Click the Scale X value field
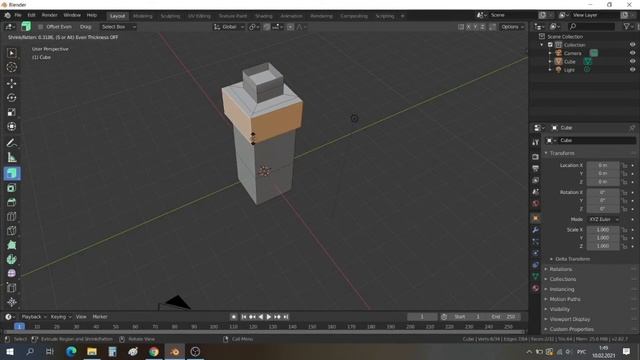Viewport: 640px width, 360px height. coord(603,230)
